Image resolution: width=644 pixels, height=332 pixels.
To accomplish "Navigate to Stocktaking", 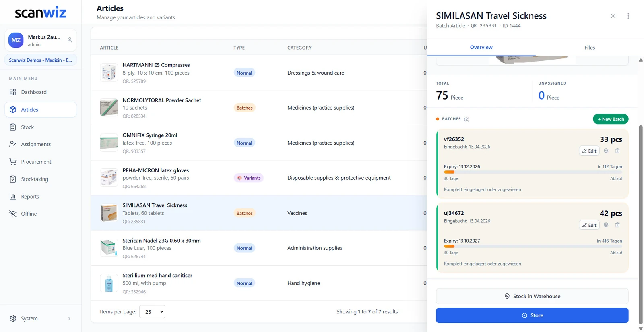I will (x=40, y=179).
